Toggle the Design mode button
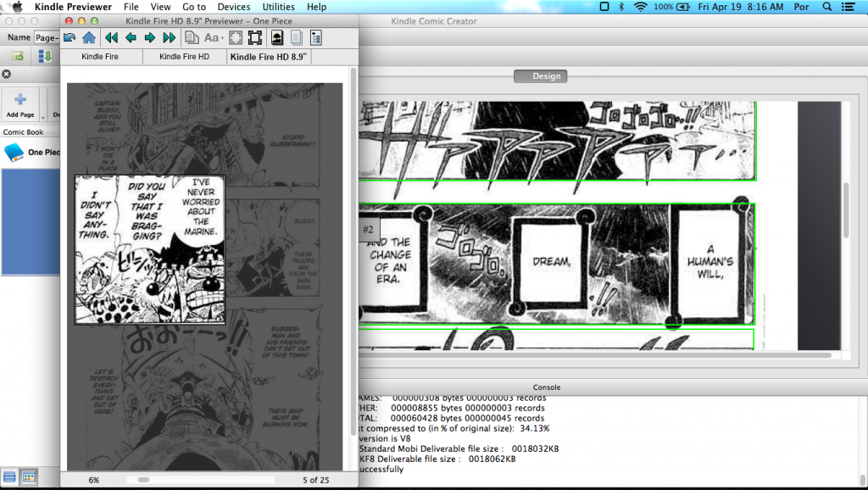Screen dimensions: 868x490 pyautogui.click(x=540, y=75)
